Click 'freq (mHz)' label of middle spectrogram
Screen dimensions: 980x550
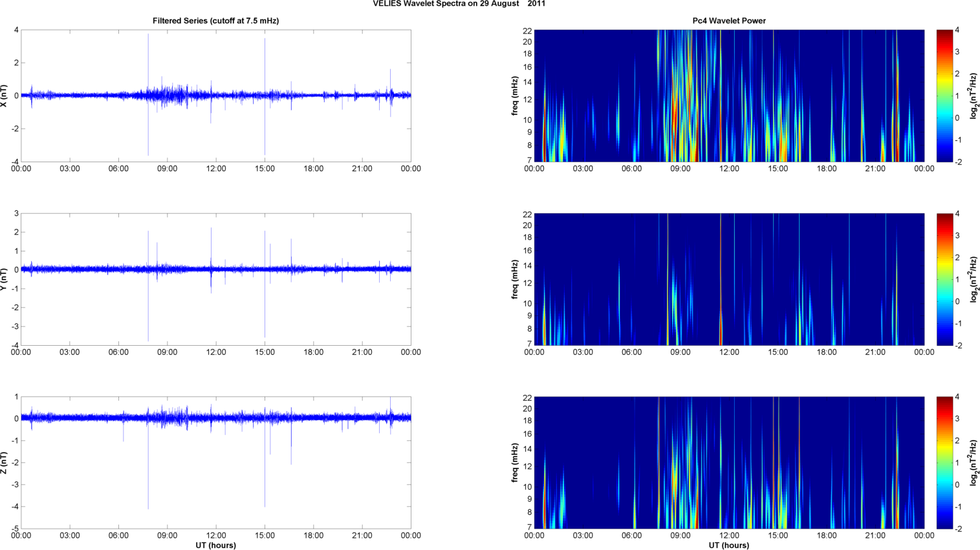(x=515, y=279)
